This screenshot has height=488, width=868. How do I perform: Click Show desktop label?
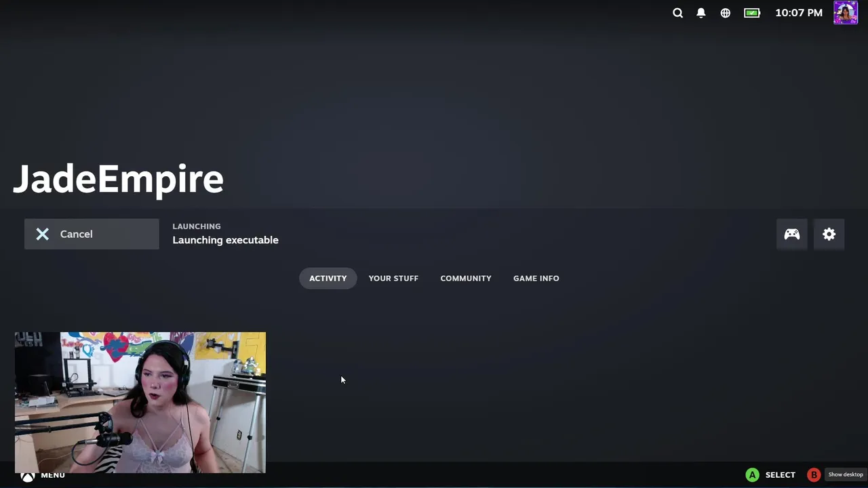click(846, 474)
